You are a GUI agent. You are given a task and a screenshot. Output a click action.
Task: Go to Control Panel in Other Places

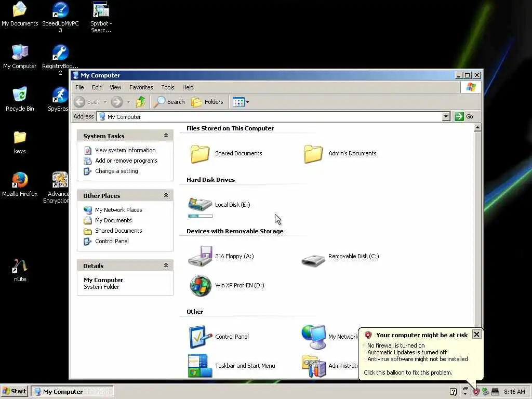[112, 241]
